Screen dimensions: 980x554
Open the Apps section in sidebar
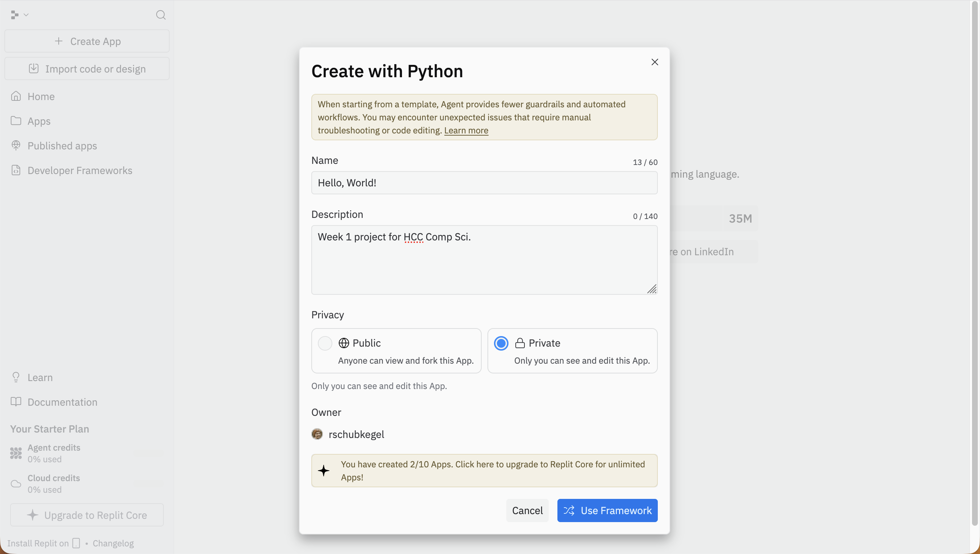(16, 121)
